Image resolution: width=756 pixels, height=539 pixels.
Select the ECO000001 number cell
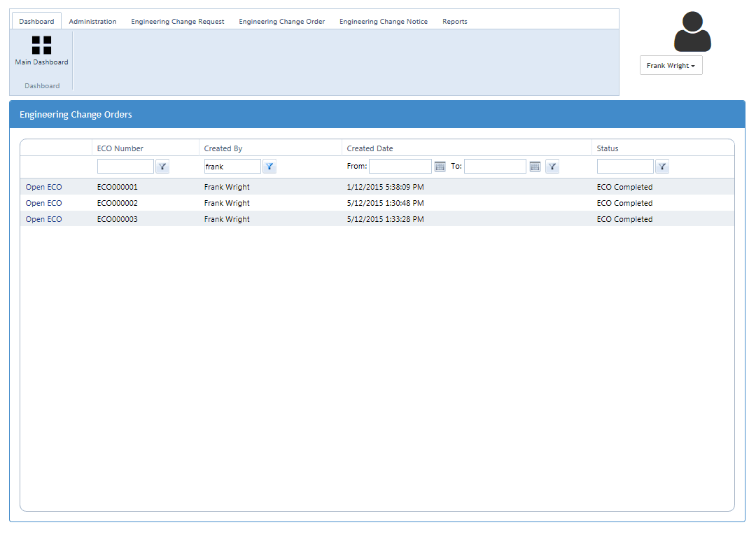tap(117, 187)
